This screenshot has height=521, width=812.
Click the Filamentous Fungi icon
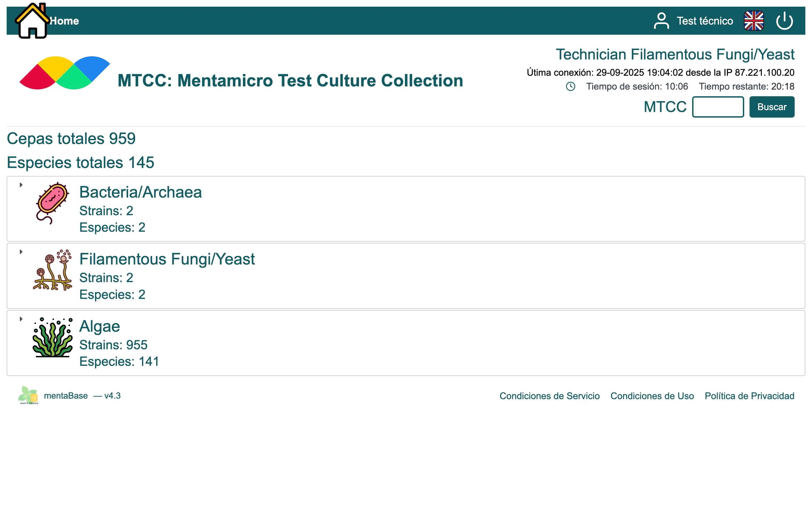53,270
